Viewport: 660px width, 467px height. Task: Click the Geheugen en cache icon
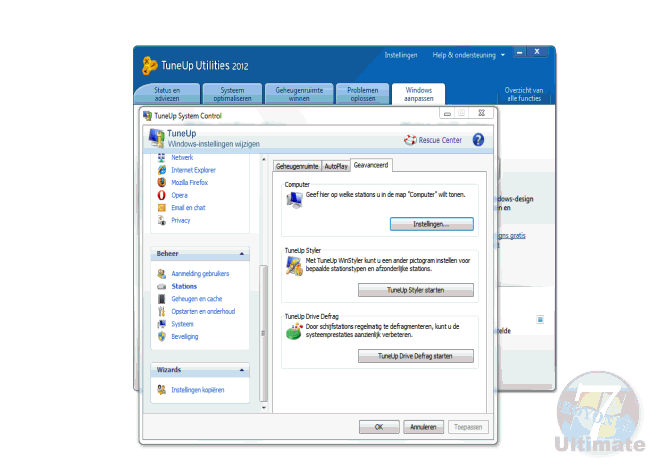coord(162,299)
